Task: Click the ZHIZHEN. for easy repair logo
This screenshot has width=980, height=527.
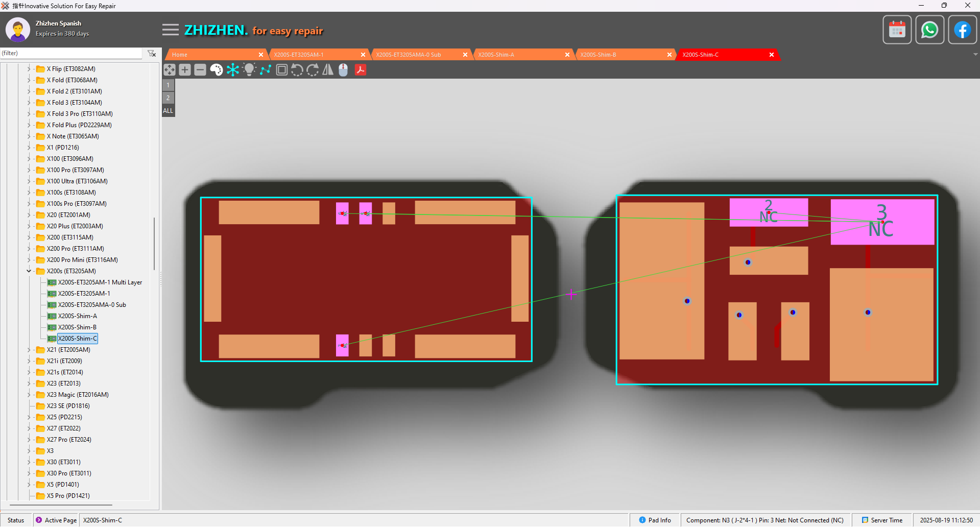Action: (254, 31)
